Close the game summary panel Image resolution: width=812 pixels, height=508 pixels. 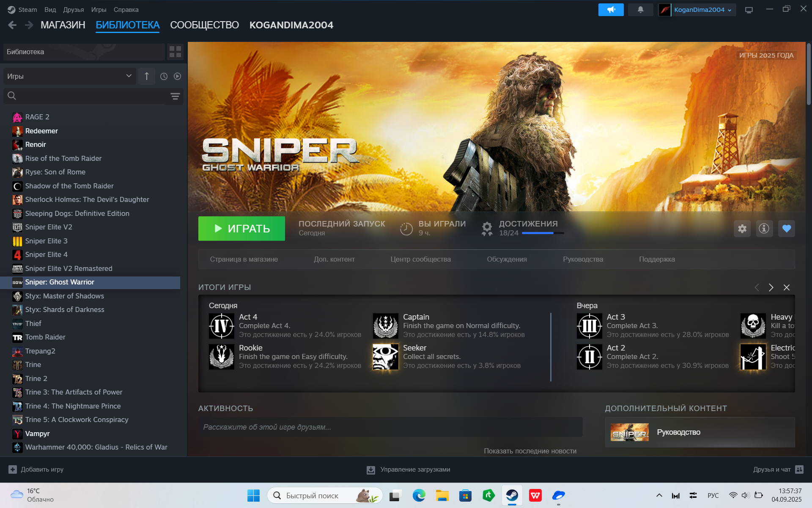pos(787,287)
